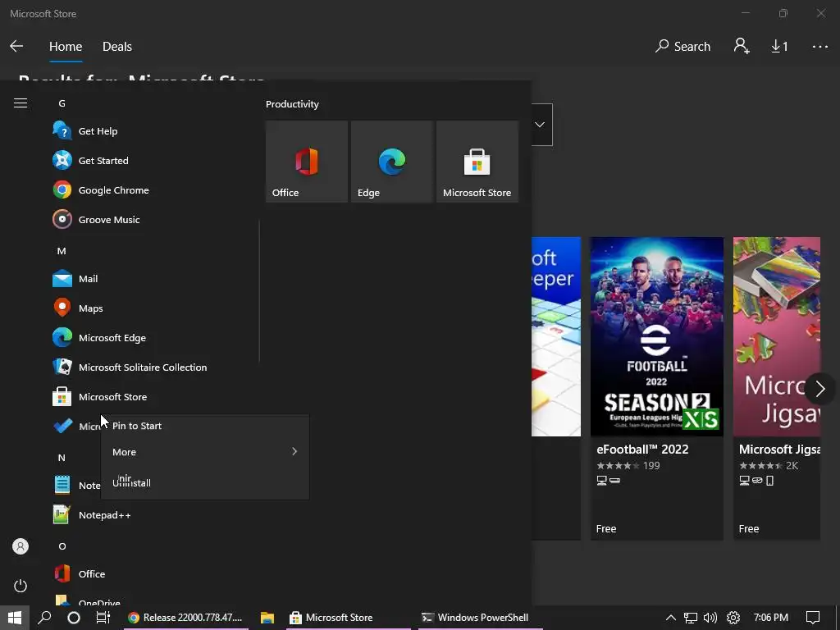Viewport: 840px width, 630px height.
Task: Choose Uninstall in context menu
Action: (204, 482)
